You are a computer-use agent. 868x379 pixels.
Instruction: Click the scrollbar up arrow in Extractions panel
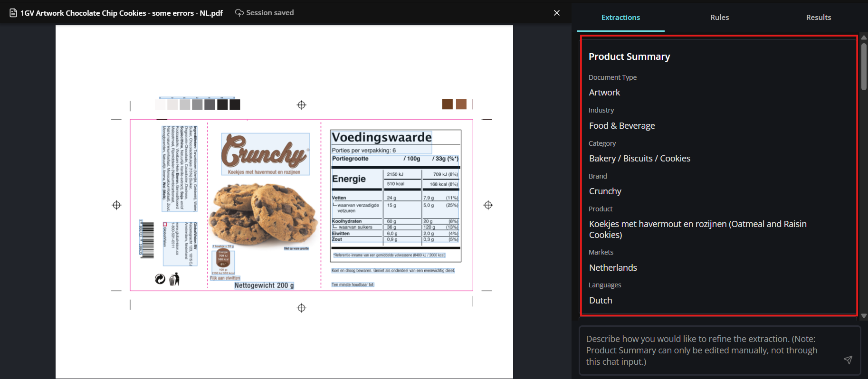864,37
